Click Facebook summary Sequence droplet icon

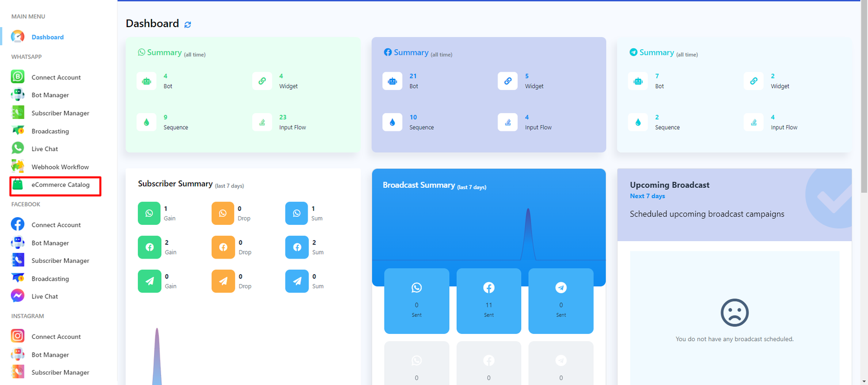(392, 122)
